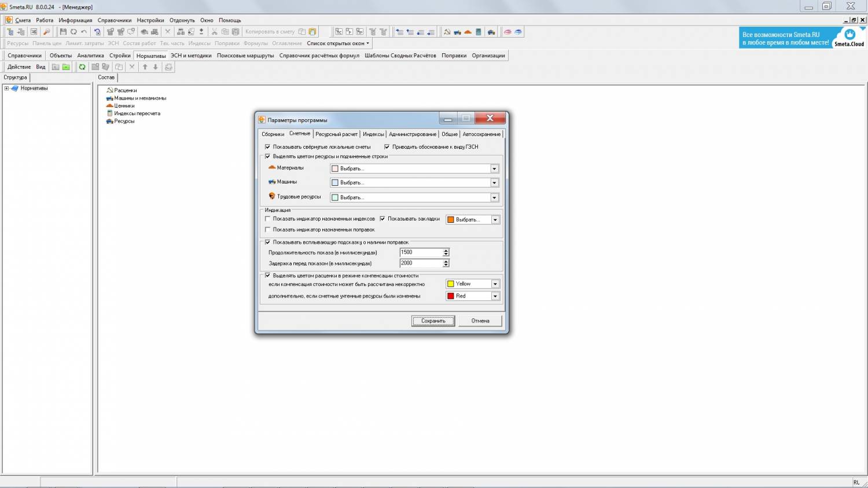Click the orange materials pile toolbar icon

[468, 32]
